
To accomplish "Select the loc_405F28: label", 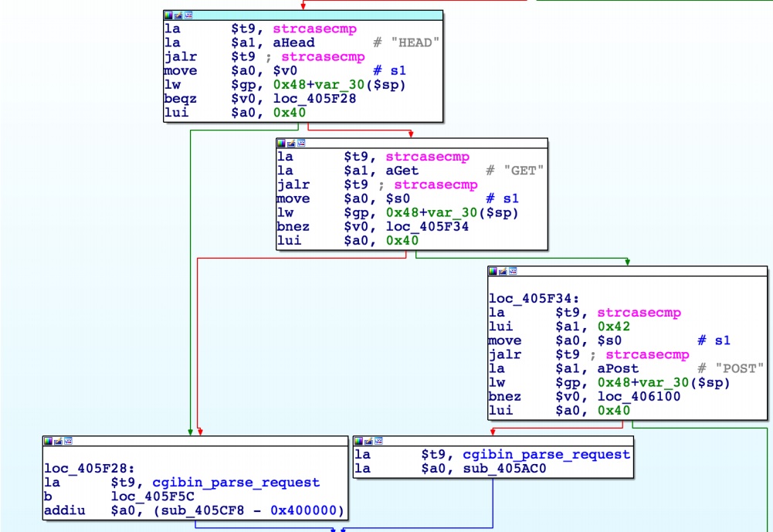I will pyautogui.click(x=90, y=469).
